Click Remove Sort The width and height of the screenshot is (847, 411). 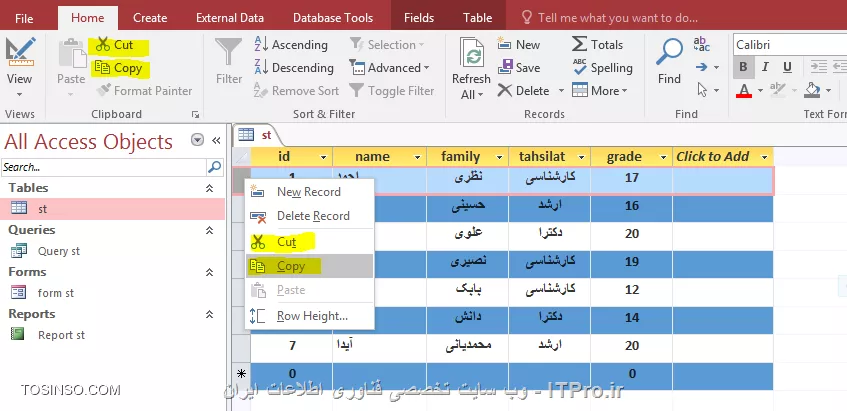click(297, 91)
